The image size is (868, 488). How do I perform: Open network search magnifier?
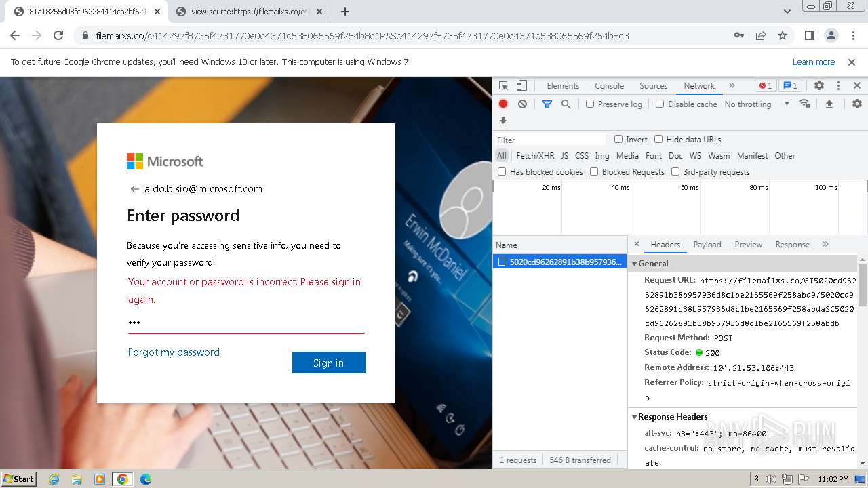pos(566,104)
